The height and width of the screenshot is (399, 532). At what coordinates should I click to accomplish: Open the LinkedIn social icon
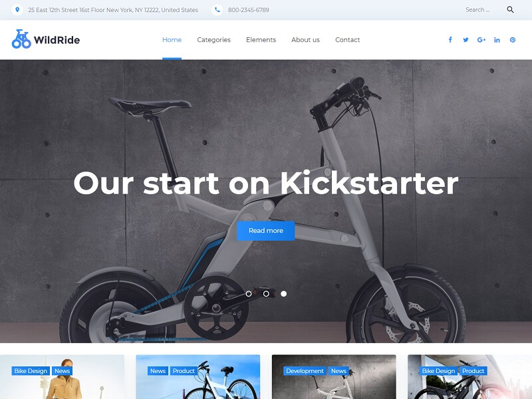pos(497,40)
